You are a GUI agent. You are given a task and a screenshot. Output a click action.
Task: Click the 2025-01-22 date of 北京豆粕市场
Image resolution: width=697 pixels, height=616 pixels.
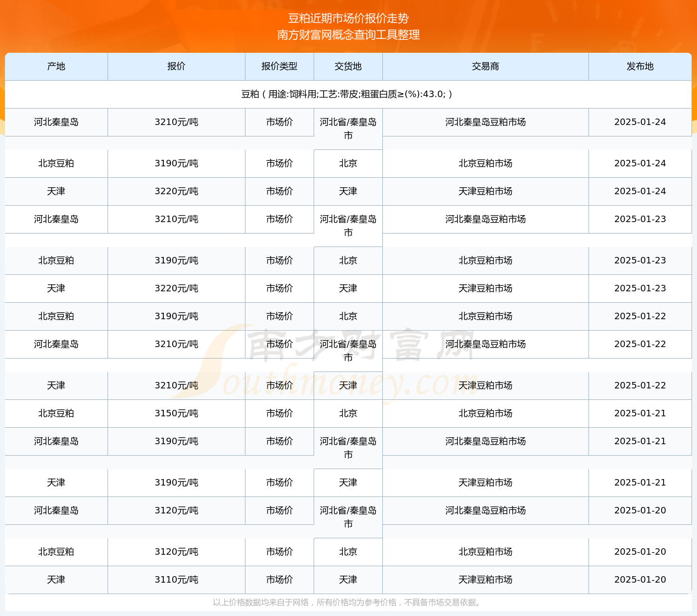[640, 316]
